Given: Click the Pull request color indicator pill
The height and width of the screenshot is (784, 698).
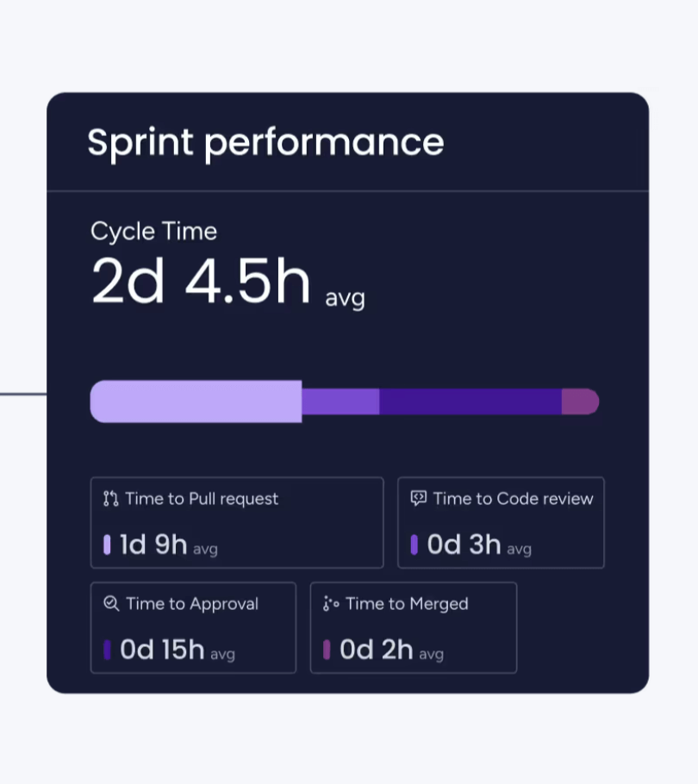Looking at the screenshot, I should coord(107,545).
